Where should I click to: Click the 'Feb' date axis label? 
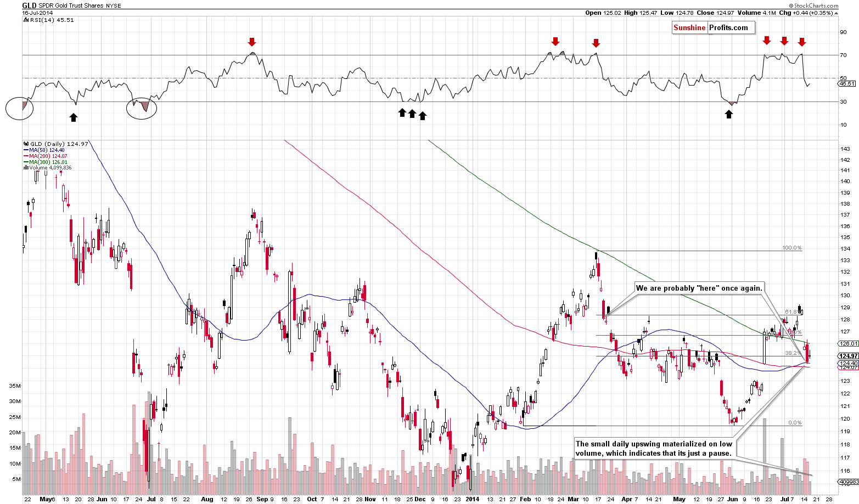tap(525, 500)
